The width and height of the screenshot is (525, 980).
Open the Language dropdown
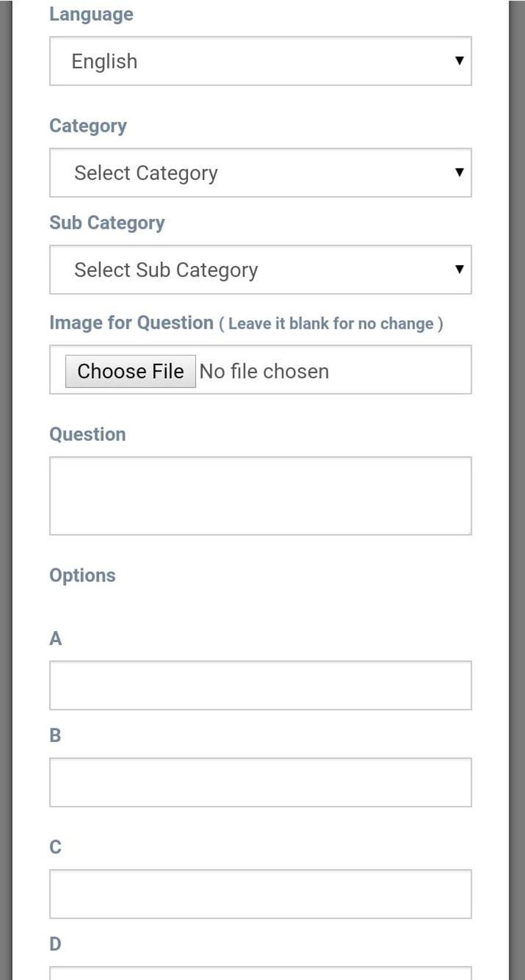(260, 60)
